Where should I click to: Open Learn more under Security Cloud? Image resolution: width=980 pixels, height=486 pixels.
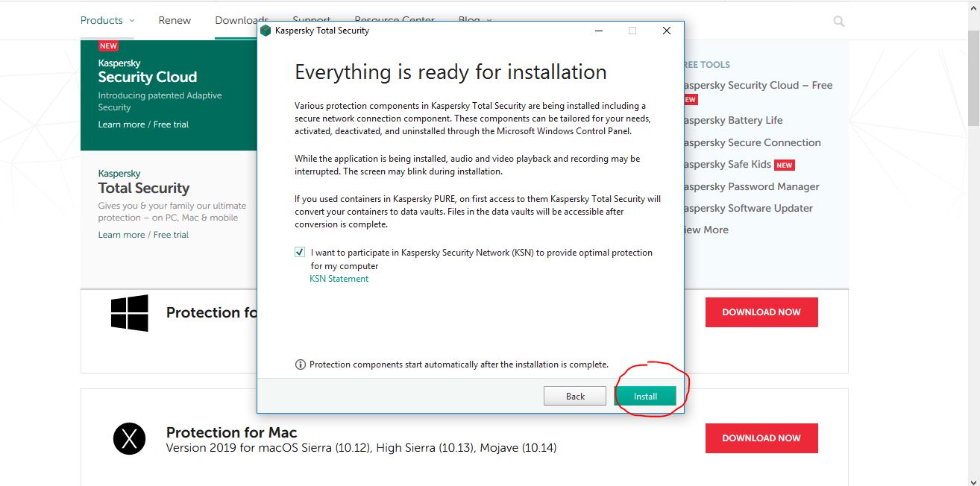click(122, 124)
